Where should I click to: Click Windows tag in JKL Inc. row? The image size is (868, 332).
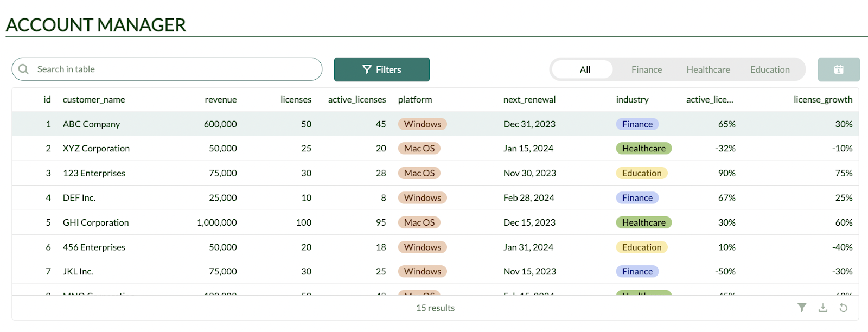click(x=423, y=272)
